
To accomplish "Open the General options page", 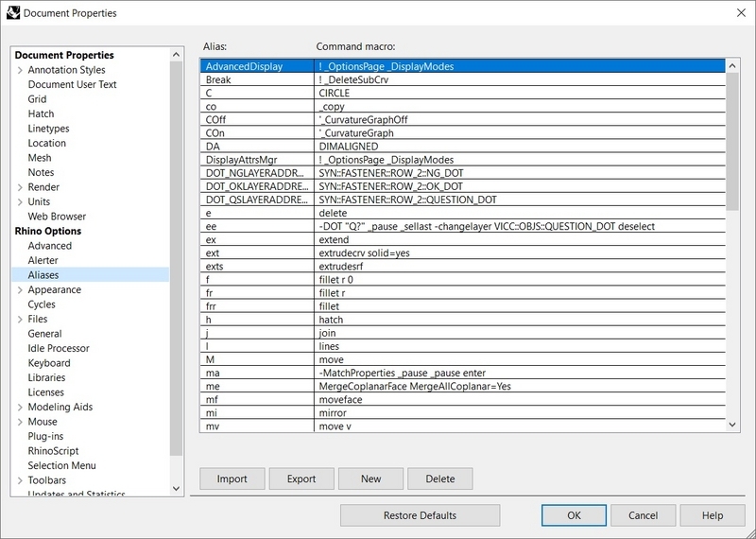I will click(x=44, y=334).
